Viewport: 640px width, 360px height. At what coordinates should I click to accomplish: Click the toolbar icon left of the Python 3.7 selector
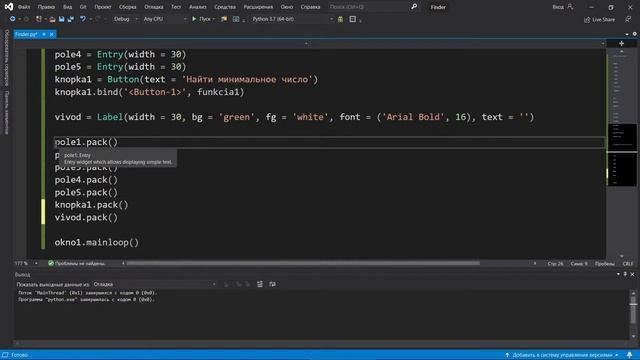click(x=236, y=19)
